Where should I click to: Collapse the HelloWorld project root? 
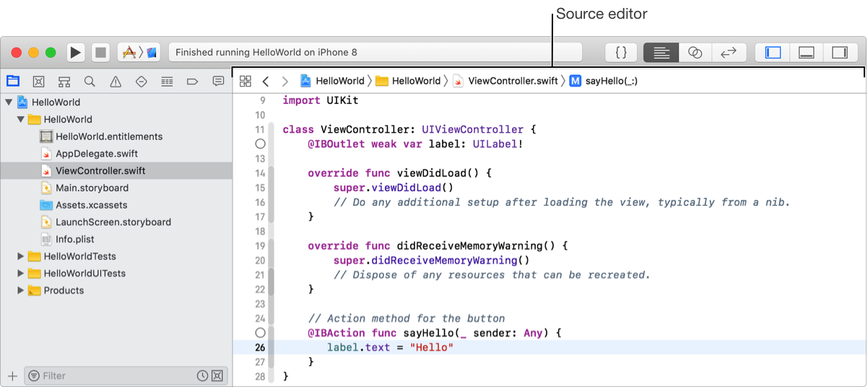pos(9,103)
